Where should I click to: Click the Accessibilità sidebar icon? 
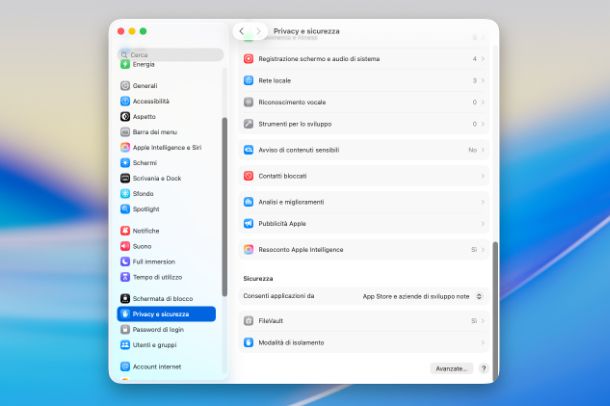coord(125,101)
